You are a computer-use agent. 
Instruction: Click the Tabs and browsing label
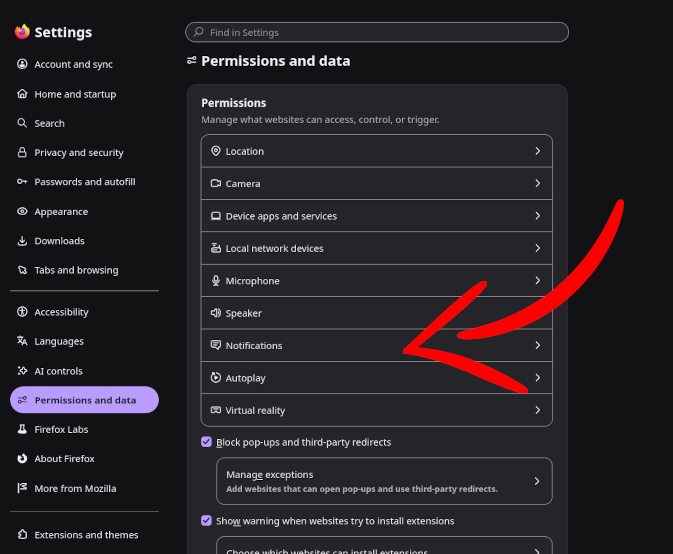coord(76,270)
